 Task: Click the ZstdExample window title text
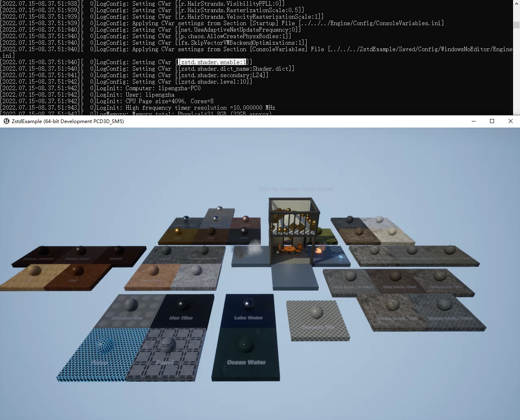(68, 121)
